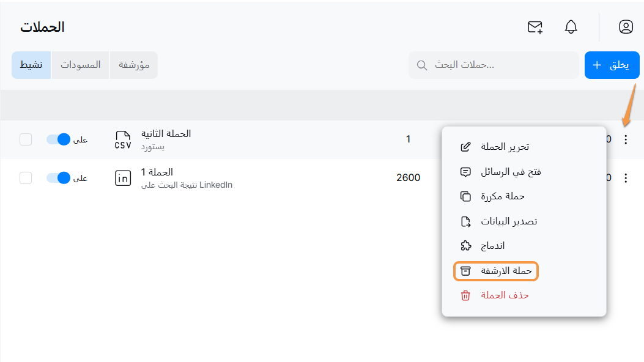Viewport: 644px width, 362px height.
Task: Click حذف الحملة delete option
Action: 495,295
